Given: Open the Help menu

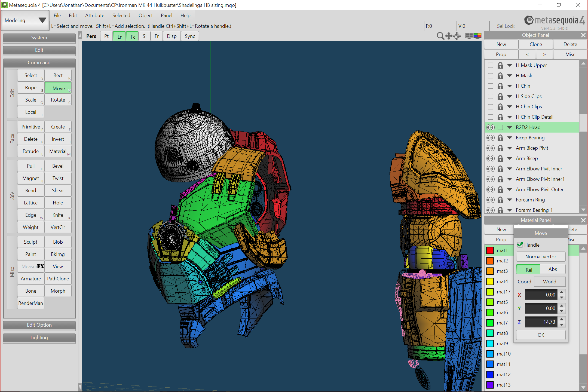Looking at the screenshot, I should point(185,16).
